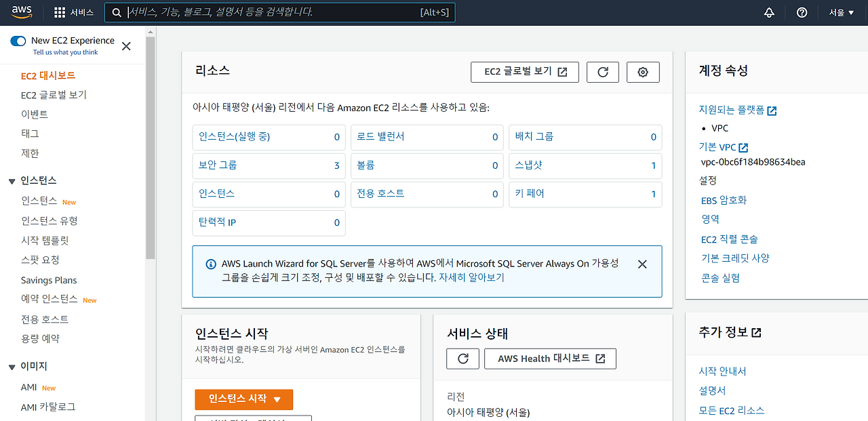
Task: Open the 콘솔 실험 link
Action: pos(720,278)
